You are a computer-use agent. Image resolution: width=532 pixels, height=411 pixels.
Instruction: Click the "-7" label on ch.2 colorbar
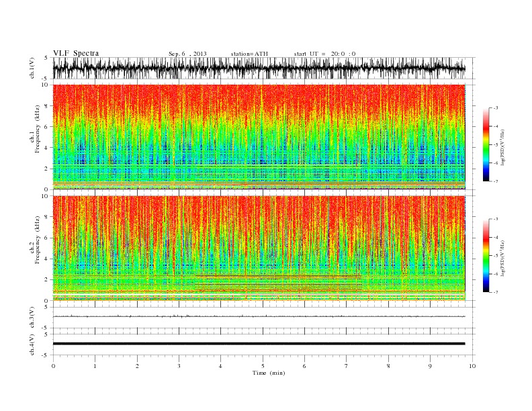pyautogui.click(x=496, y=292)
